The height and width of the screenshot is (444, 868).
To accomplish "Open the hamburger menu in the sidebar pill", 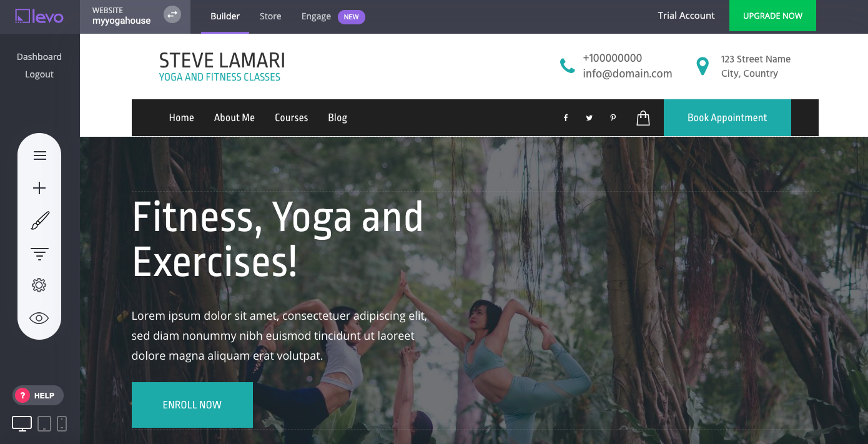I will pyautogui.click(x=39, y=155).
